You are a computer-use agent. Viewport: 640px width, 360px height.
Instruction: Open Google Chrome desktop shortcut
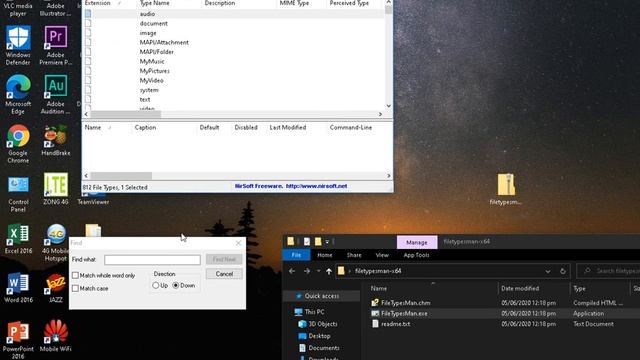click(18, 143)
